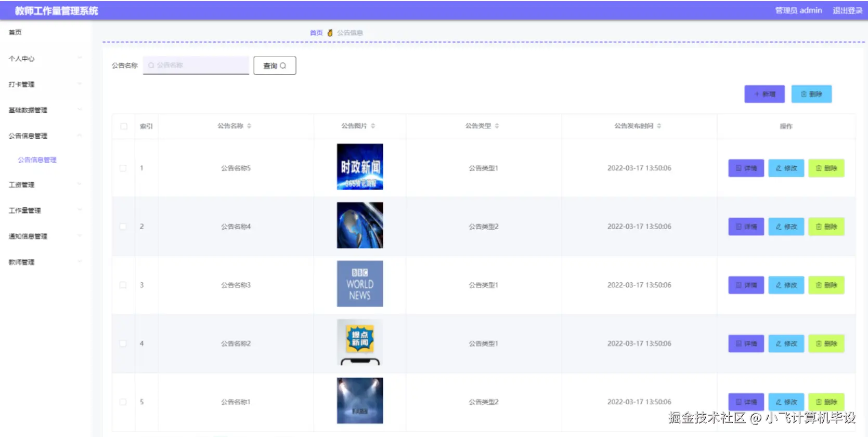868x437 pixels.
Task: Click the purple 新增 button
Action: (765, 94)
